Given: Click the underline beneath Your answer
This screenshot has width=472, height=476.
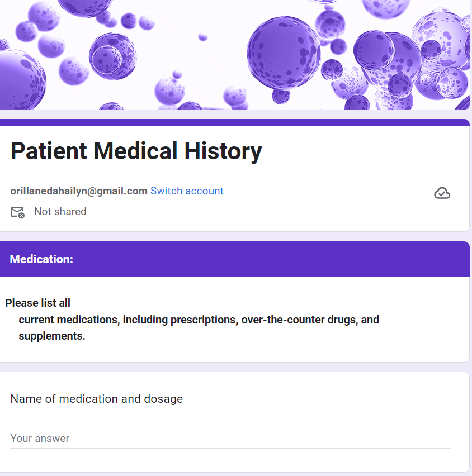Looking at the screenshot, I should pos(230,448).
